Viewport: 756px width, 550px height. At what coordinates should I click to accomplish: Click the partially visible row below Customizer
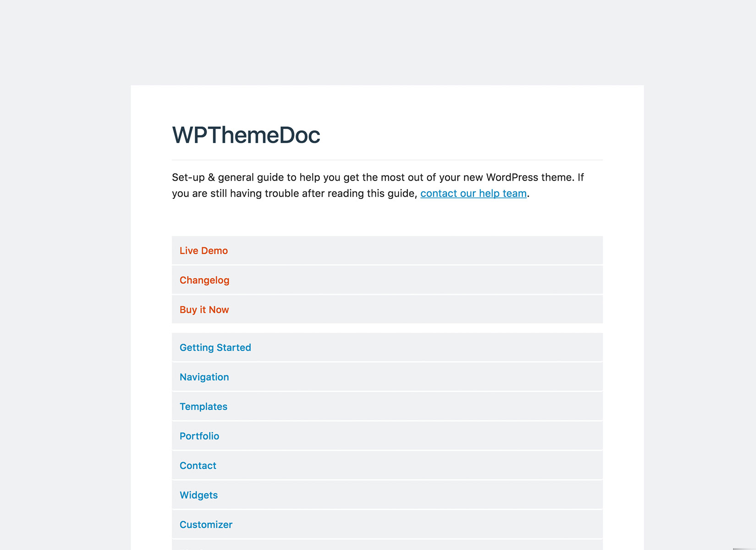tap(387, 545)
